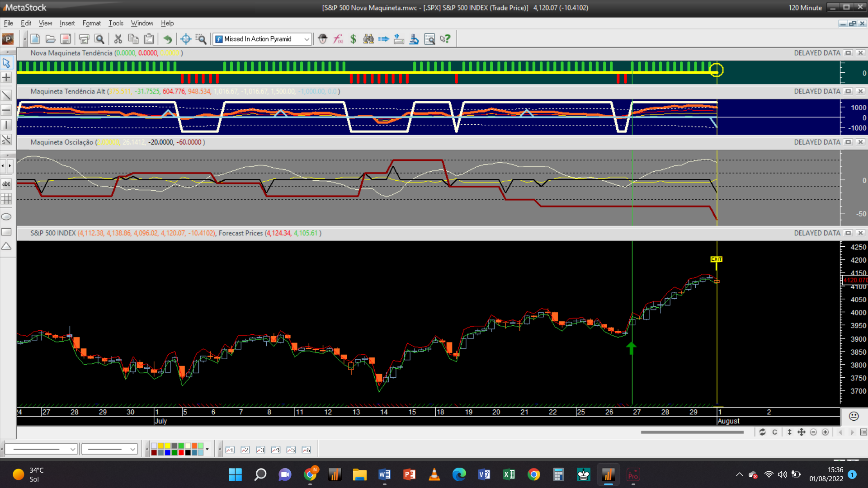
Task: Select the abc text tool in the left sidebar
Action: tap(6, 184)
